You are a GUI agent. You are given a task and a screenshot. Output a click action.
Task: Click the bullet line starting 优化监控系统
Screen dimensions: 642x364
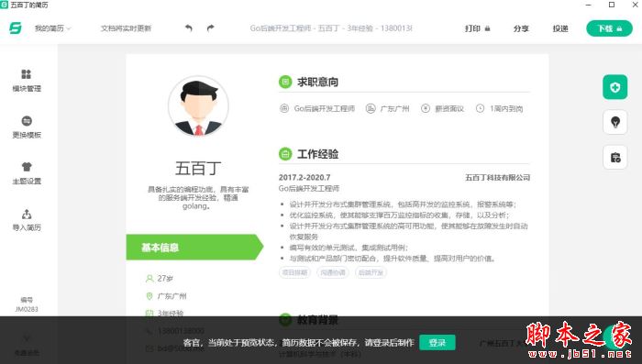[399, 215]
